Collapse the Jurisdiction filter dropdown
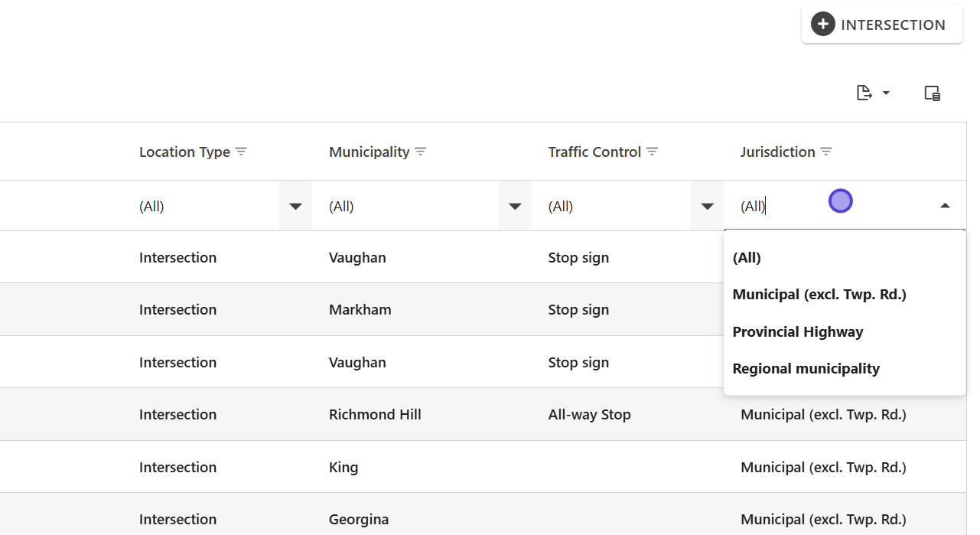 tap(945, 206)
